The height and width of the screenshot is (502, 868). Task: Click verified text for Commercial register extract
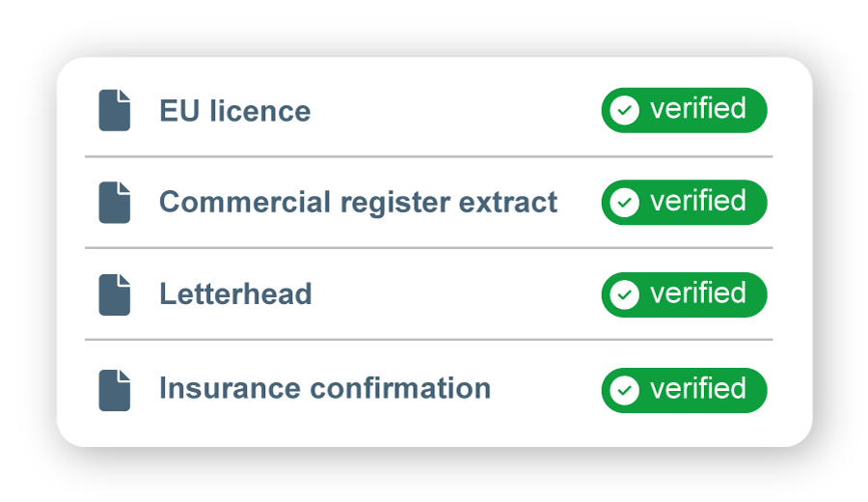[x=697, y=202]
